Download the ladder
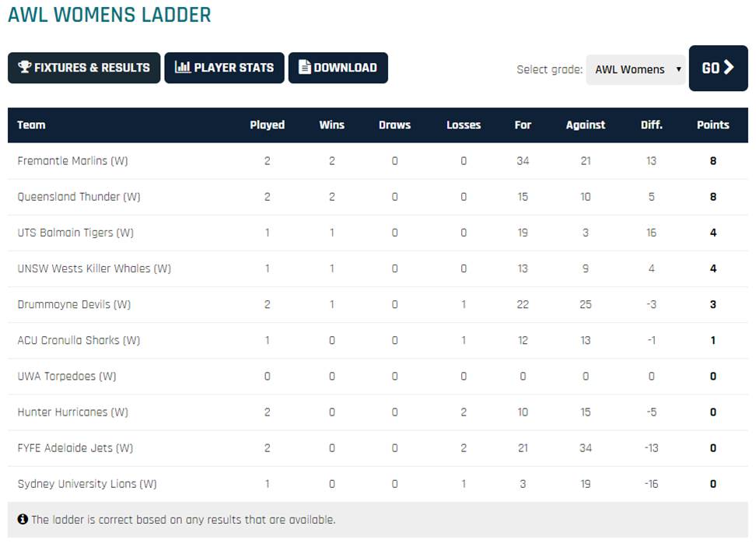 (x=338, y=68)
